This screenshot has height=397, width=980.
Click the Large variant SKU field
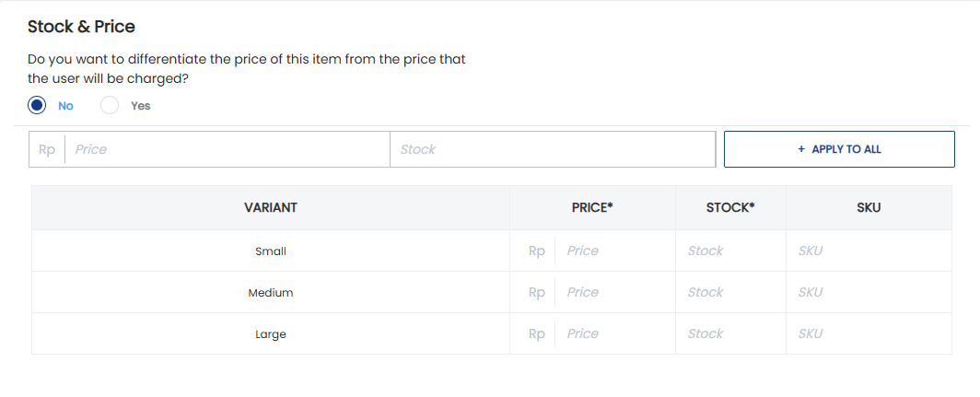pos(869,333)
